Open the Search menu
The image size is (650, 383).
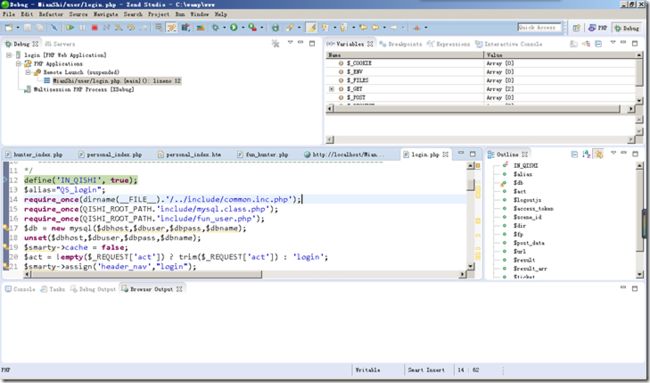tap(133, 14)
